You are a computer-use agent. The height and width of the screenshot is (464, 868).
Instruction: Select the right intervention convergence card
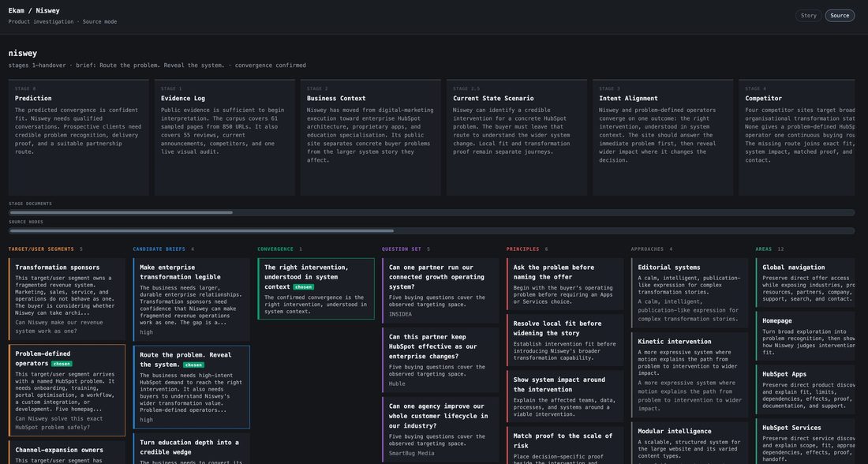(316, 289)
